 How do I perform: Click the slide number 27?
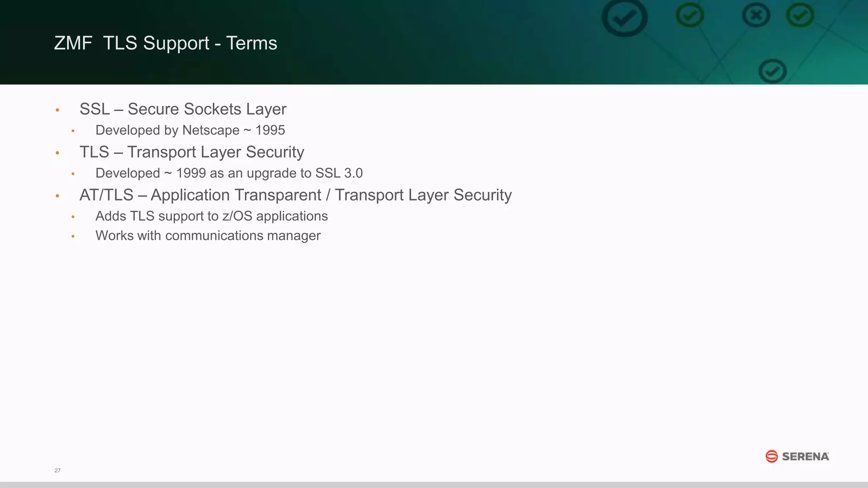tap(58, 470)
